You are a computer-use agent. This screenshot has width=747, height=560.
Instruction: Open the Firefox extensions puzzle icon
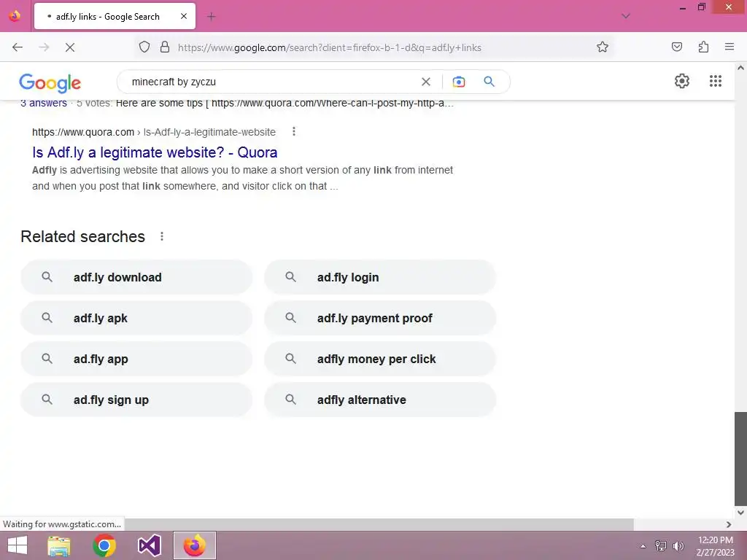click(x=703, y=47)
